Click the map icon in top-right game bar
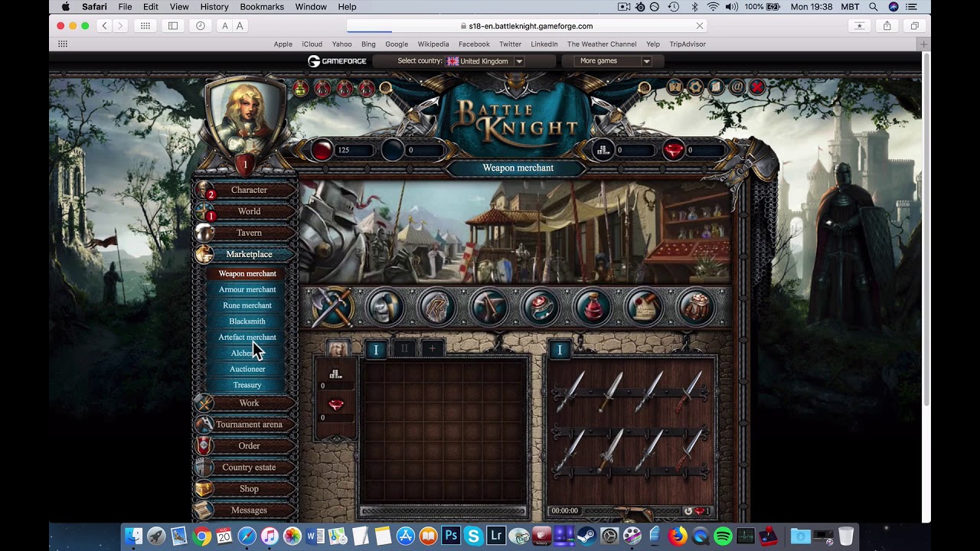Viewport: 980px width, 551px height. coord(675,87)
